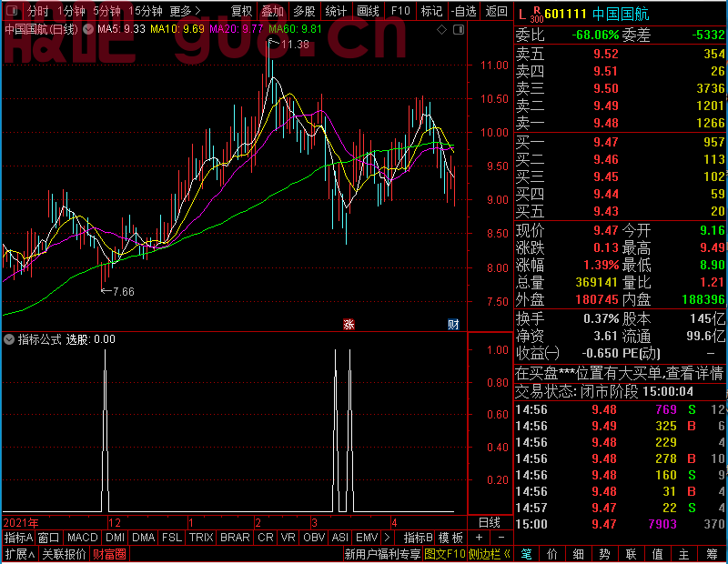Switch the indicator to CR
The width and height of the screenshot is (728, 564).
tap(266, 538)
